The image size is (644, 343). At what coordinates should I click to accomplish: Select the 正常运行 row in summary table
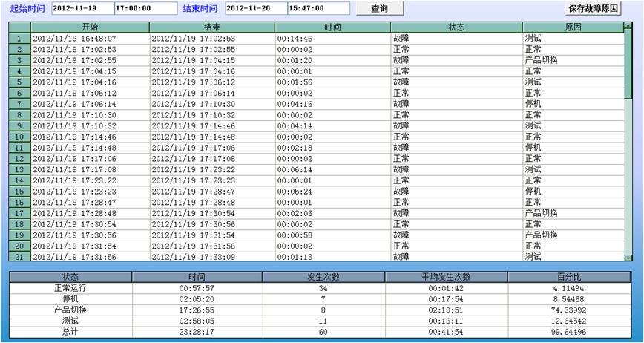(70, 288)
